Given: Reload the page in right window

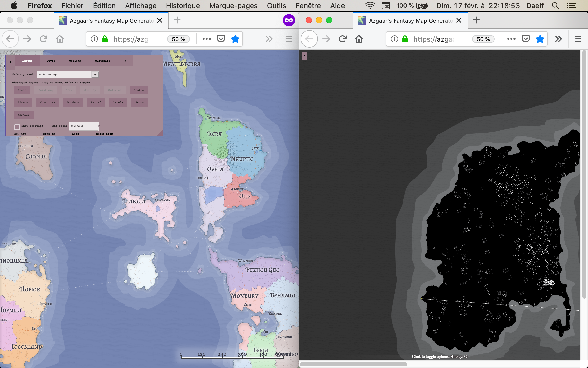Looking at the screenshot, I should (342, 39).
